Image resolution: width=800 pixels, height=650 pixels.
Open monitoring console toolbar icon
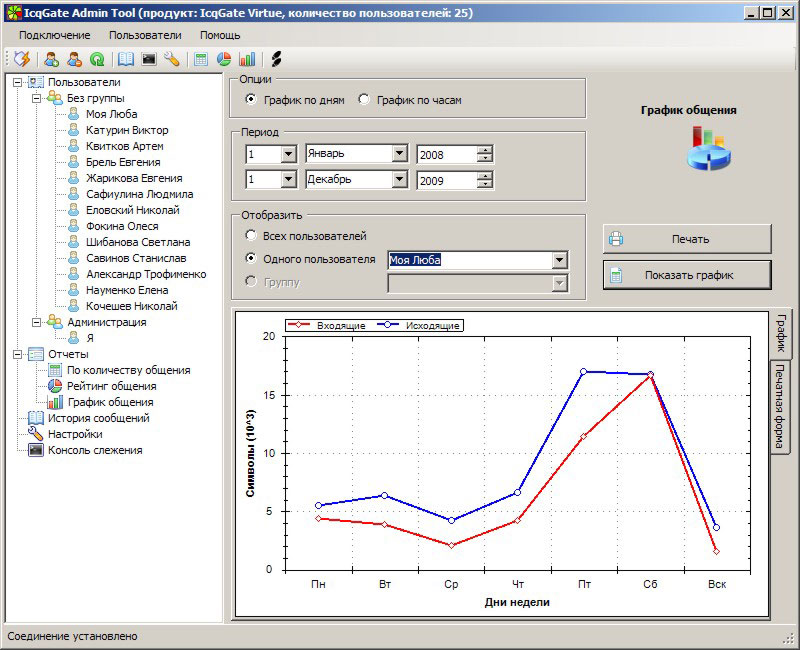[x=148, y=59]
